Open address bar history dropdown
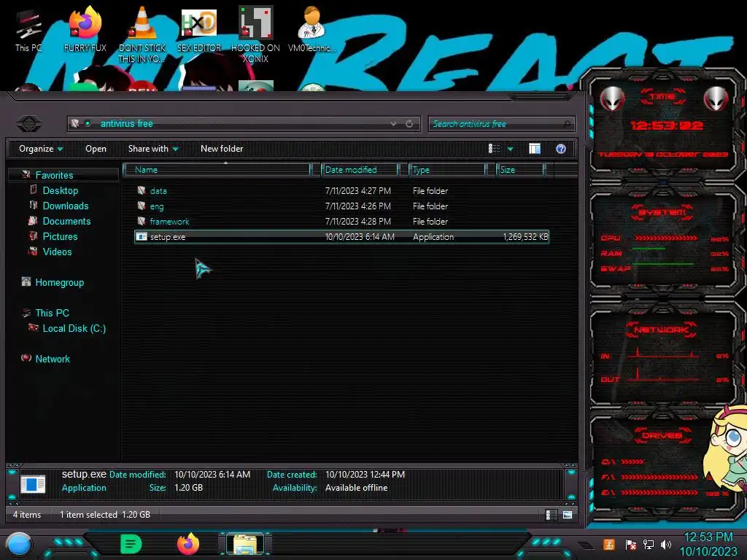This screenshot has width=747, height=560. [x=393, y=124]
